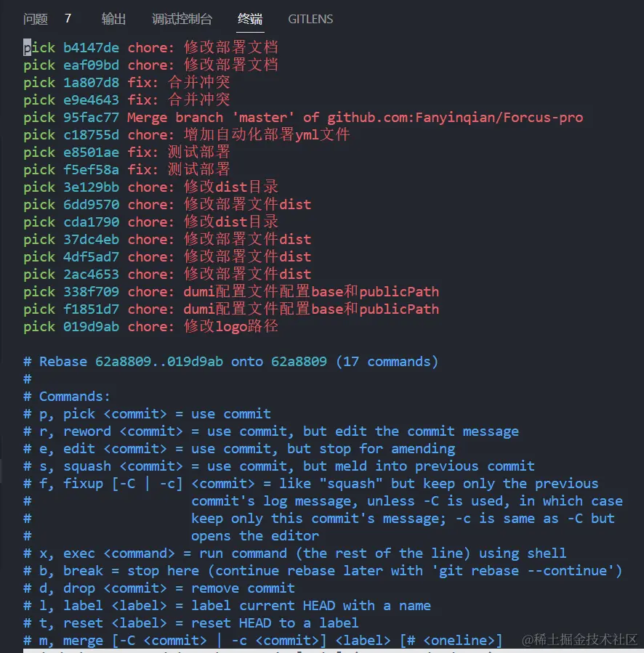Viewport: 644px width, 653px height.
Task: Click the 稀土掘金技术社区 watermark
Action: [579, 639]
